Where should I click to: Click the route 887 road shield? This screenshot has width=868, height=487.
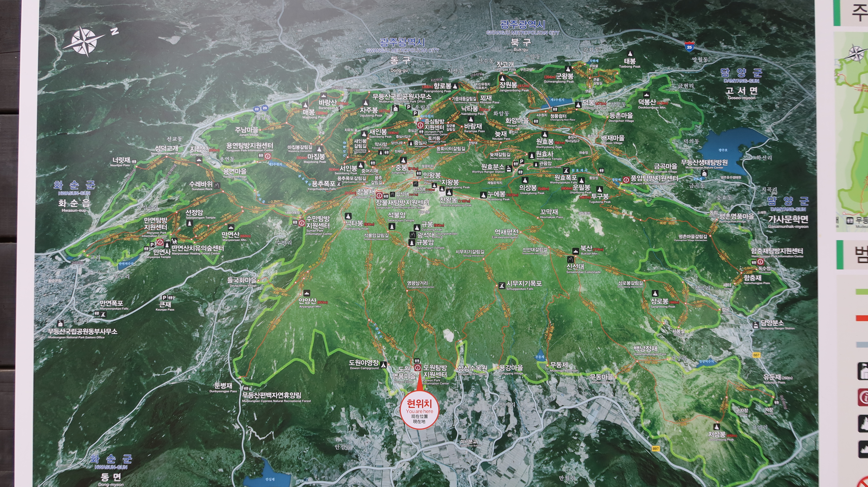pos(756,355)
